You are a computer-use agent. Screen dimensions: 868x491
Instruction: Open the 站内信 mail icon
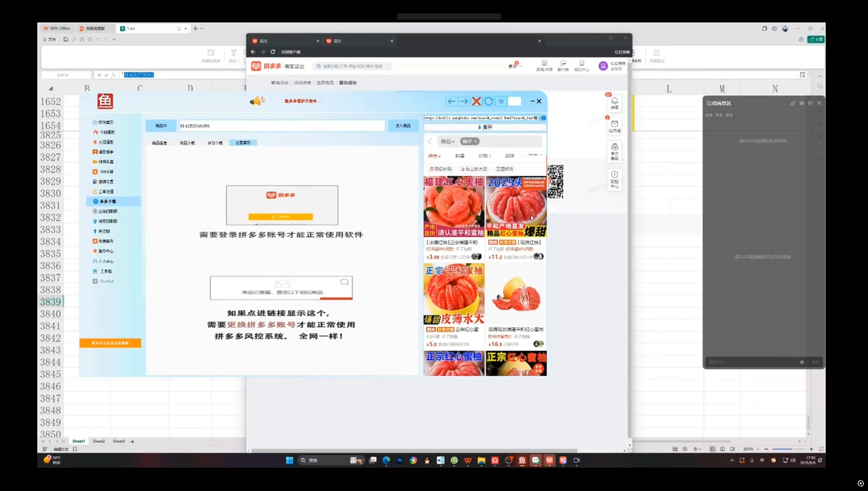(x=614, y=126)
